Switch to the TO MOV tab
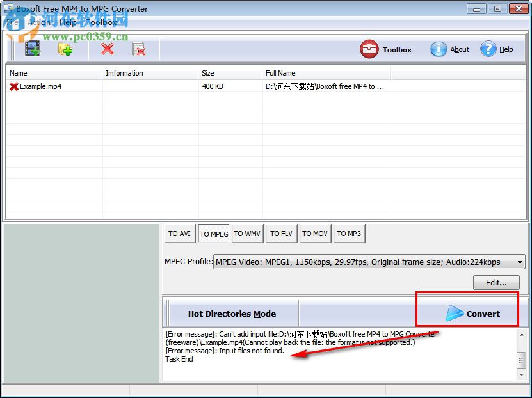 click(x=315, y=234)
